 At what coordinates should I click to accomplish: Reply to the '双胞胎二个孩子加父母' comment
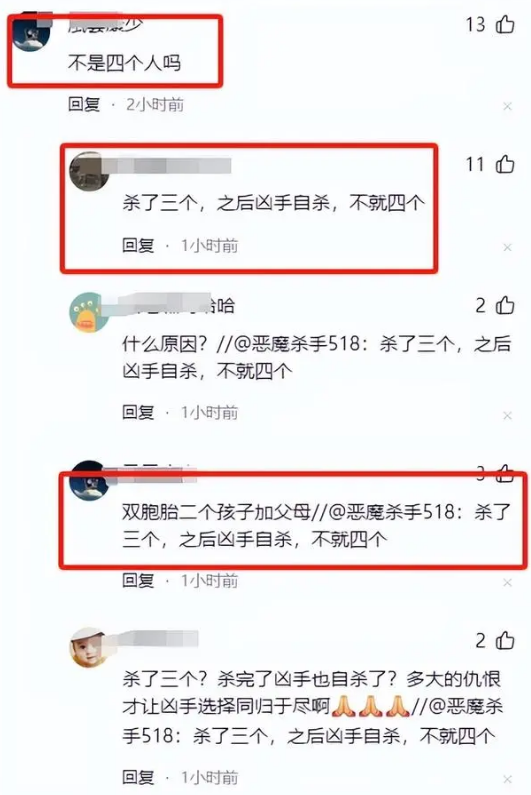click(x=138, y=580)
